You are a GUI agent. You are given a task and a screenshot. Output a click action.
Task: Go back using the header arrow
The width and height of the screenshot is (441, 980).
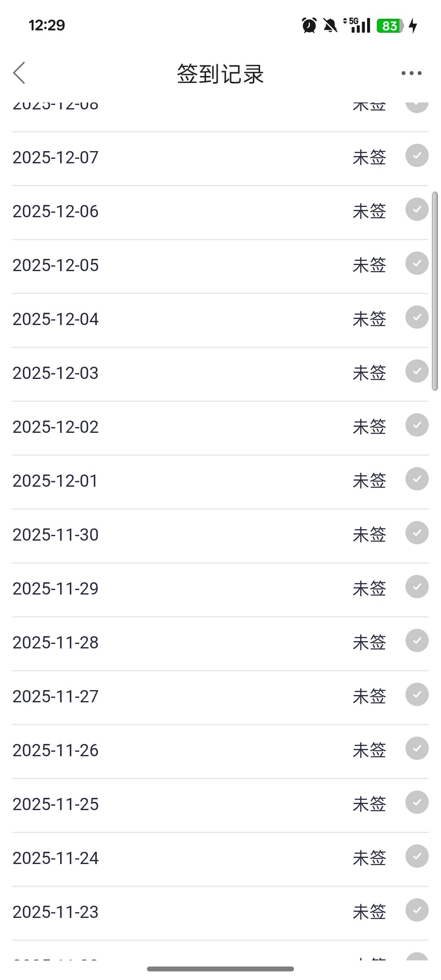tap(19, 73)
